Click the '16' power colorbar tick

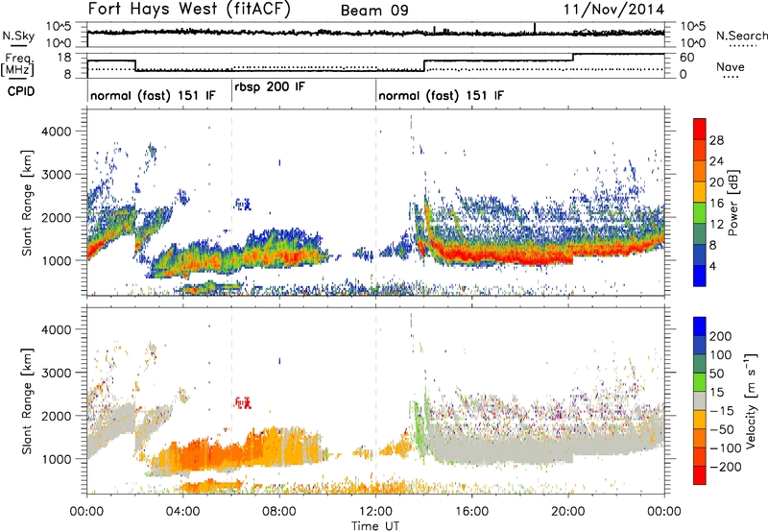pos(716,204)
